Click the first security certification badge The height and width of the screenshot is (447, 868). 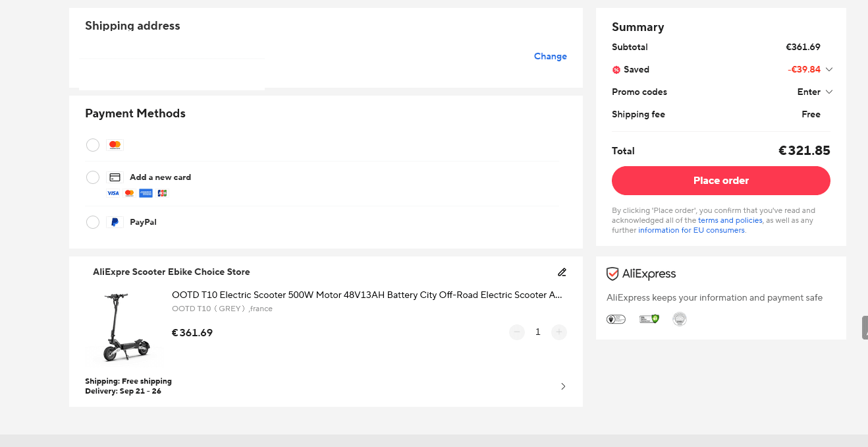click(x=616, y=319)
